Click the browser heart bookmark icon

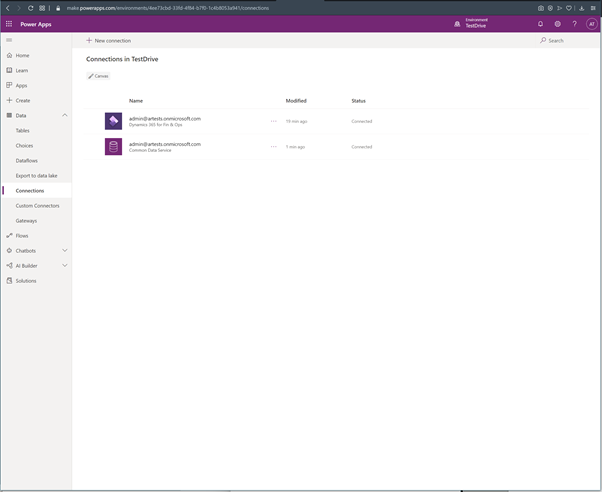tap(569, 8)
